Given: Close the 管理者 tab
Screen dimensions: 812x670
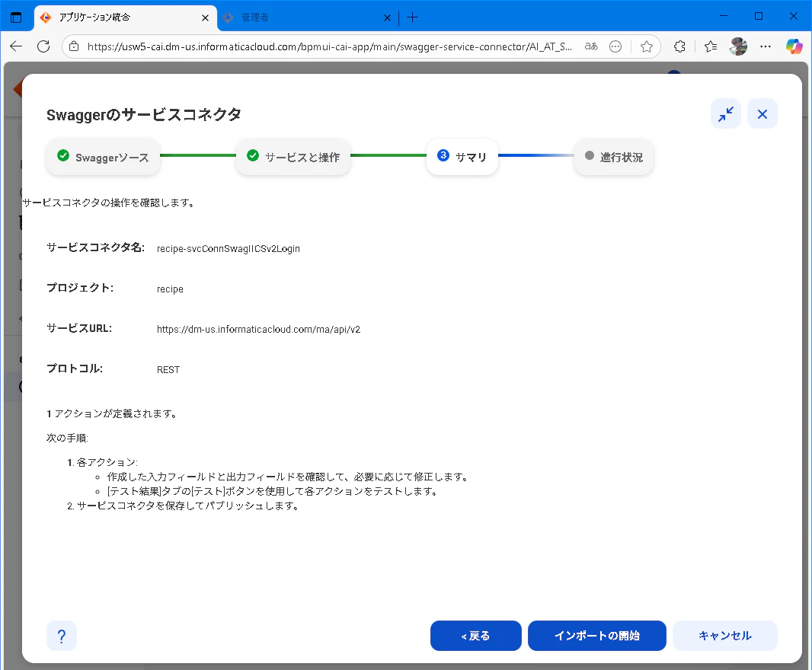Looking at the screenshot, I should (387, 18).
